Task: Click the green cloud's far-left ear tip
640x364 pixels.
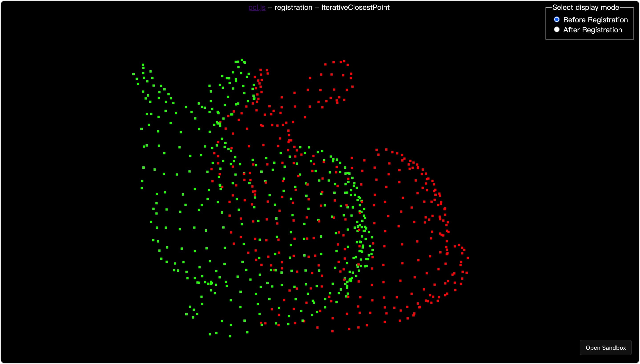Action: [x=143, y=65]
